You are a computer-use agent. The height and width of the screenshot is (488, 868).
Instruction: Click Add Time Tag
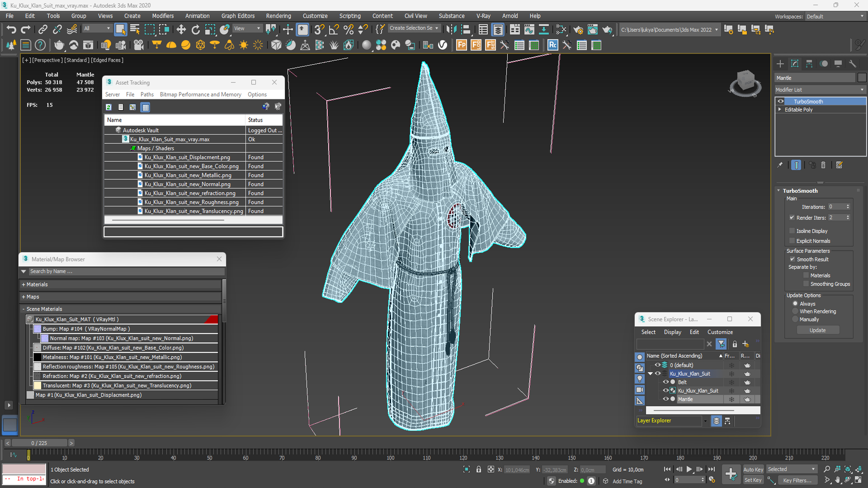(x=627, y=481)
